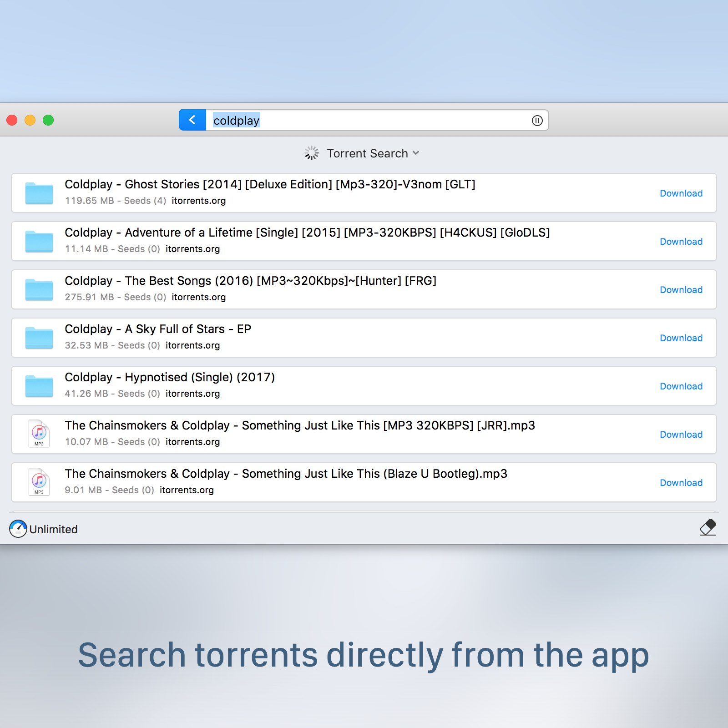Select the Blaze U Bootleg result title
The height and width of the screenshot is (728, 728).
click(286, 474)
